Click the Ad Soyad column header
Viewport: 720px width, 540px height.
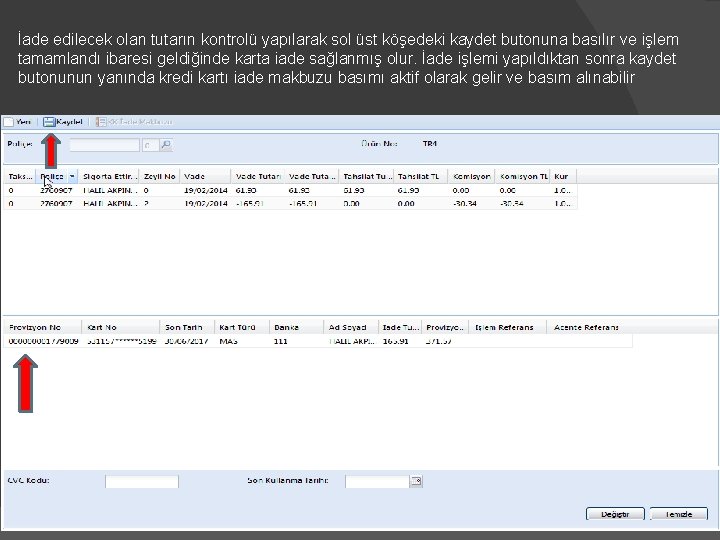[x=351, y=327]
